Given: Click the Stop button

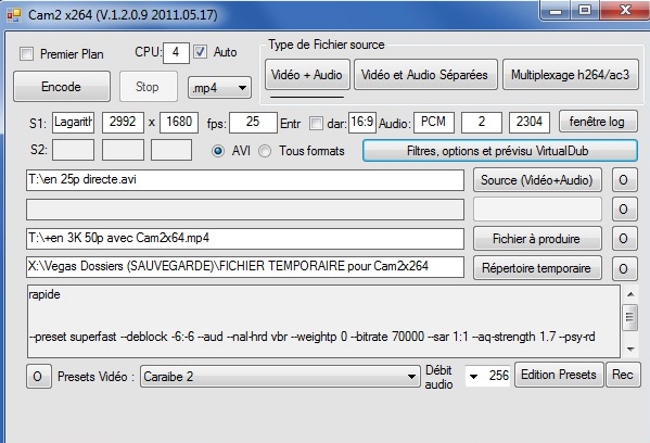Looking at the screenshot, I should [148, 87].
